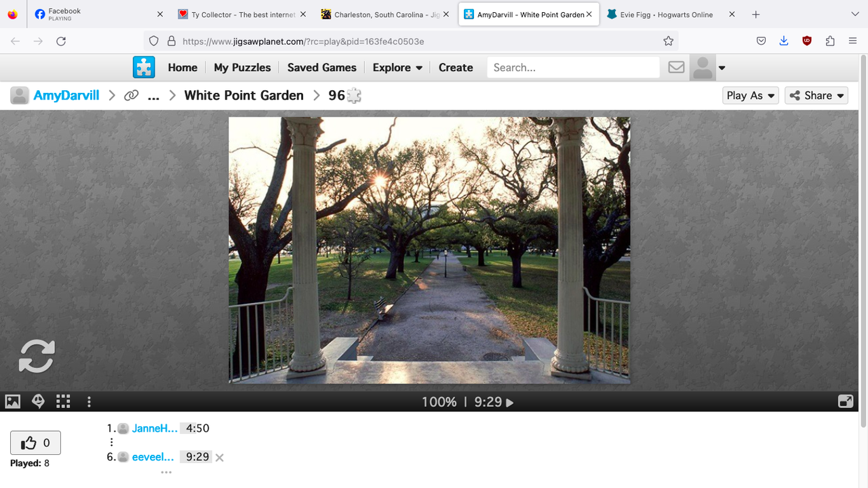Image resolution: width=868 pixels, height=488 pixels.
Task: Open the background image preview icon
Action: click(x=12, y=401)
